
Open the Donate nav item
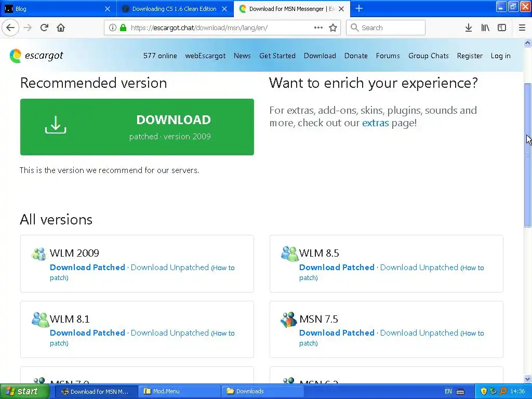[356, 56]
